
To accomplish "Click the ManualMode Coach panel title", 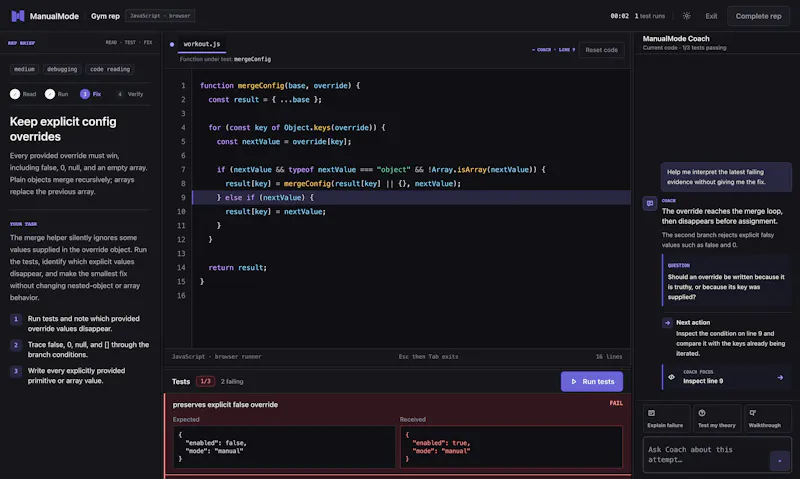I will (x=676, y=39).
